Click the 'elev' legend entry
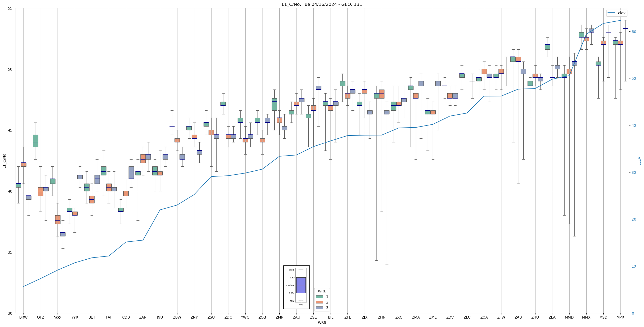 (617, 13)
